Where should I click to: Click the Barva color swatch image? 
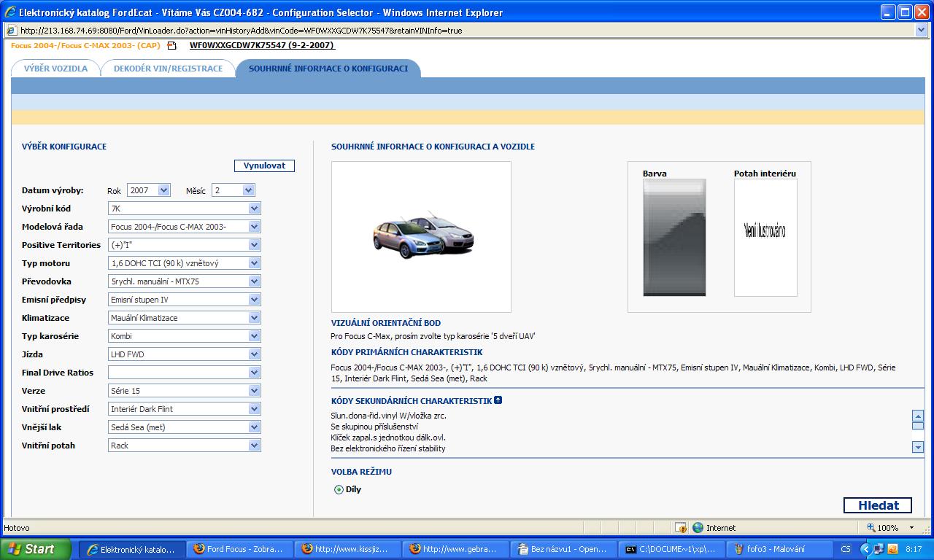674,238
